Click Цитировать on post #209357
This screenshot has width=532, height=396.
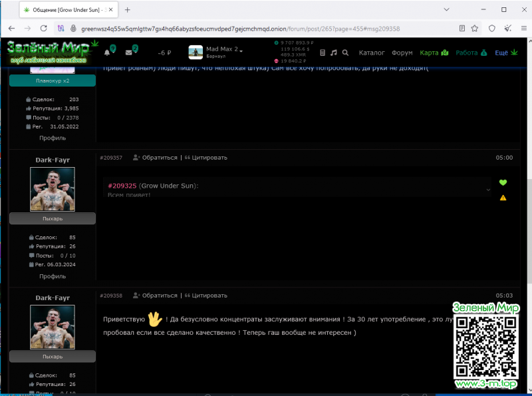pos(205,158)
